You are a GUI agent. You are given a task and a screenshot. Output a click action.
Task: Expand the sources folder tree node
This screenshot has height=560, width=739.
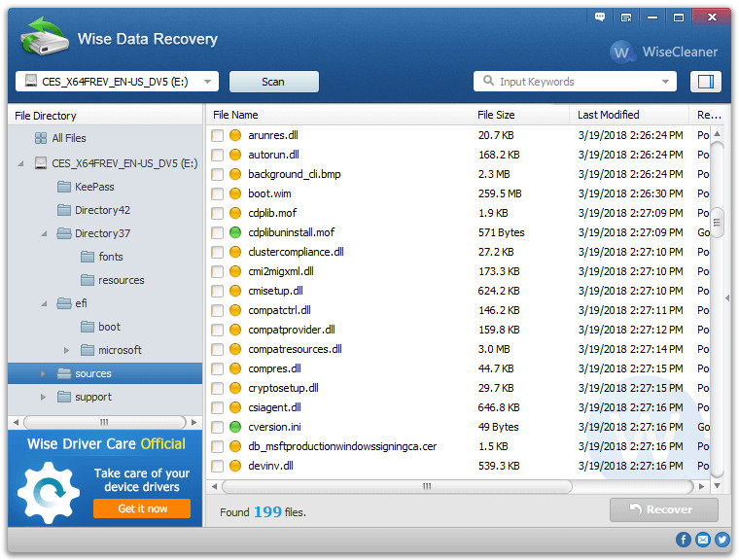(x=43, y=373)
